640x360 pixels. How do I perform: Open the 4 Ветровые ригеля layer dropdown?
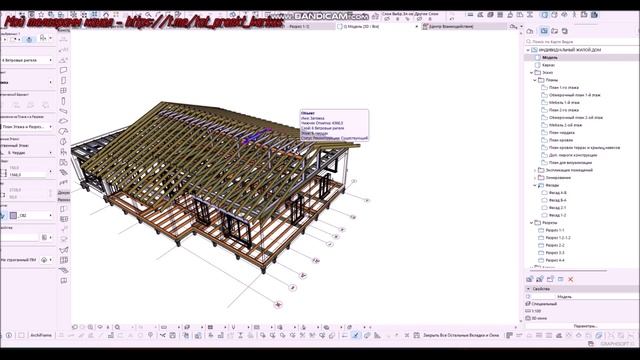click(27, 60)
